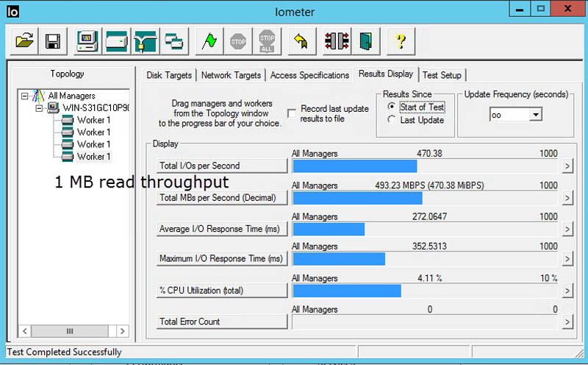Click the Total I/Os per Second button
This screenshot has height=365, width=588.
[222, 166]
